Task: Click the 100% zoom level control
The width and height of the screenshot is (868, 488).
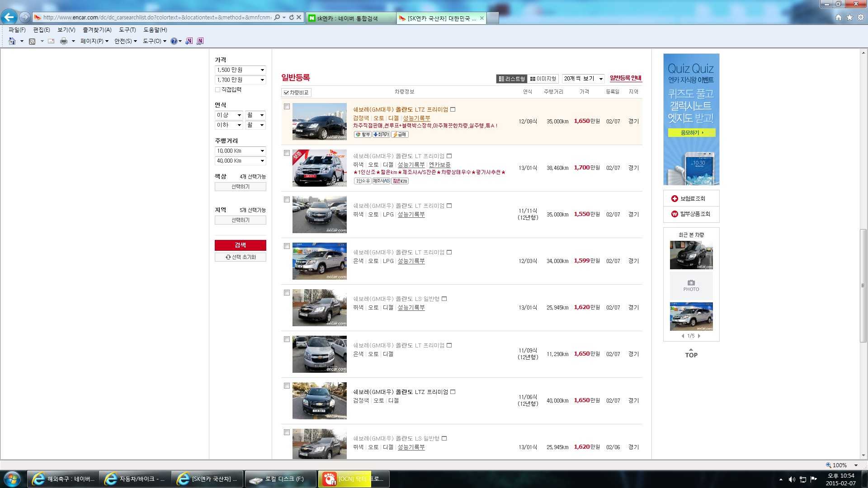Action: pos(841,465)
